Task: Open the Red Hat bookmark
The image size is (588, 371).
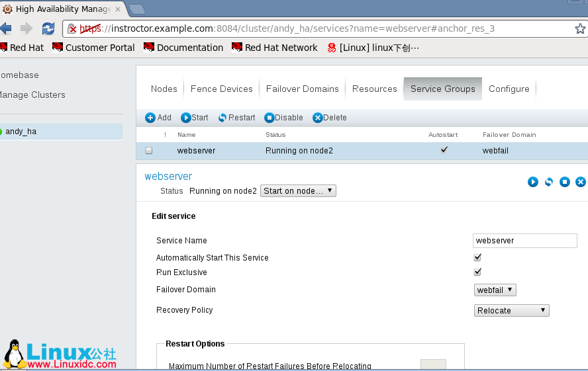Action: 22,48
